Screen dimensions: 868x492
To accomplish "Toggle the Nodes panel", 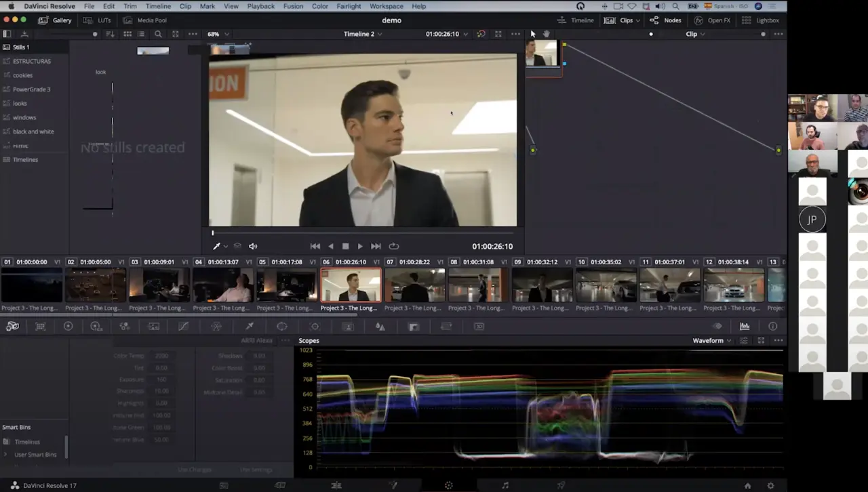I will point(665,20).
